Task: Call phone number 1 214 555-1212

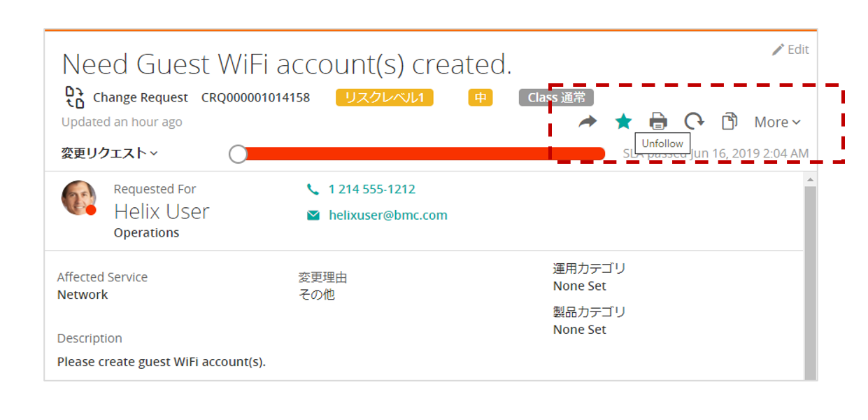Action: [371, 190]
